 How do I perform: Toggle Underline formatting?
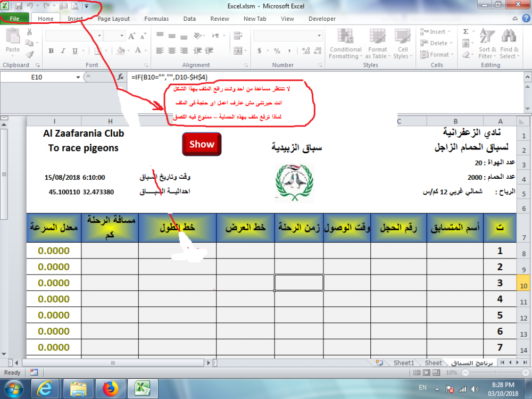[74, 51]
